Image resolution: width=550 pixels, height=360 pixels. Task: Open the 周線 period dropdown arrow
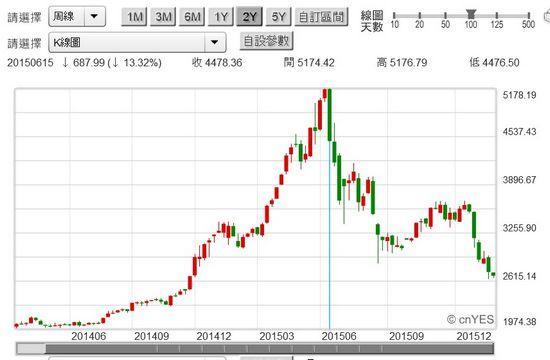point(94,16)
